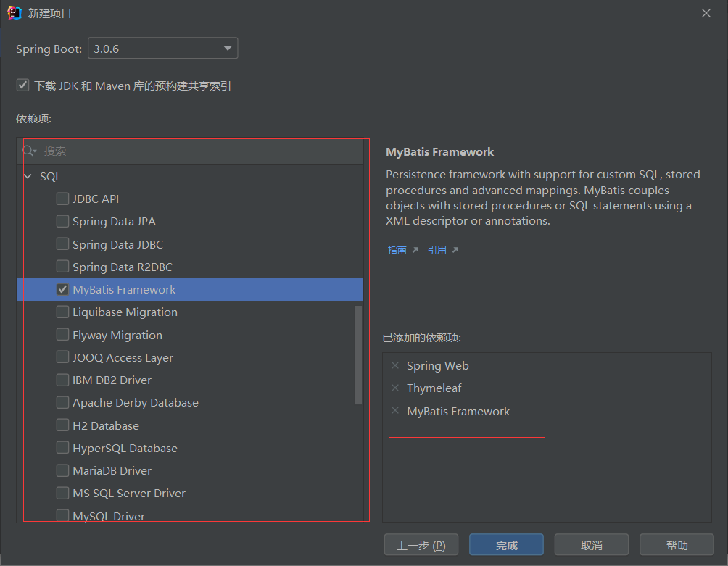The width and height of the screenshot is (728, 566).
Task: Select the MyBatis Framework row label
Action: [124, 289]
